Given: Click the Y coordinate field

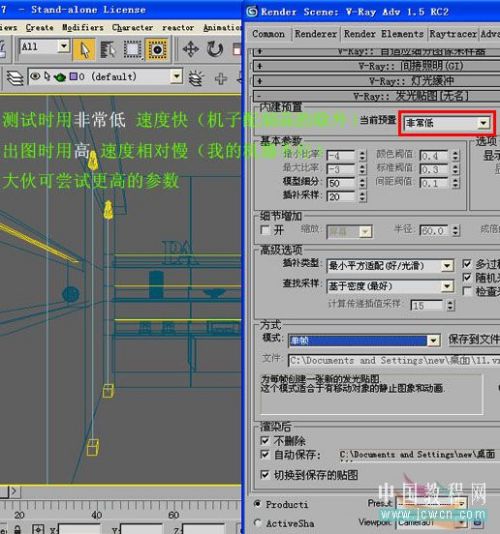Looking at the screenshot, I should pos(142,529).
